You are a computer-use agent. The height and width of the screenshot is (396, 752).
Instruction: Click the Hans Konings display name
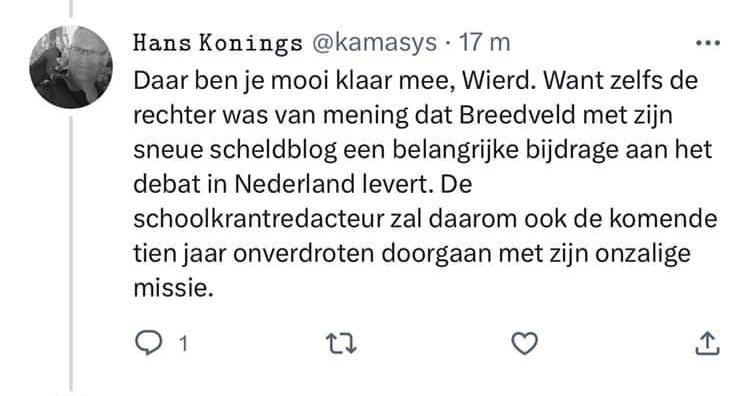(x=218, y=43)
